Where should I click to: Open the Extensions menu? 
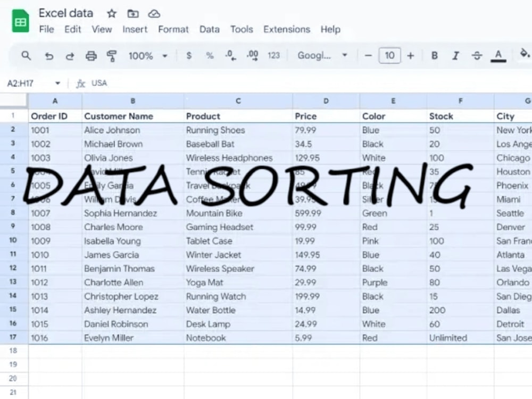tap(287, 29)
